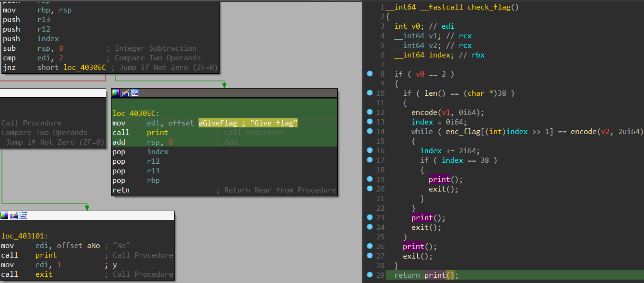Click the push index instruction
Viewport: 644px width, 283px height.
click(31, 39)
